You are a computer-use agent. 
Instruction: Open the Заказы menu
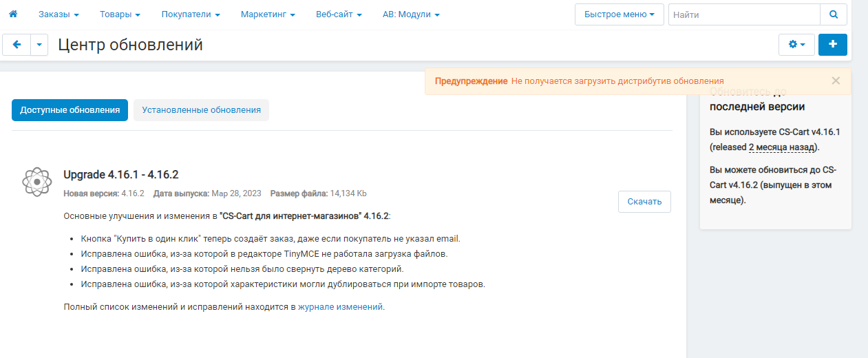[x=59, y=14]
